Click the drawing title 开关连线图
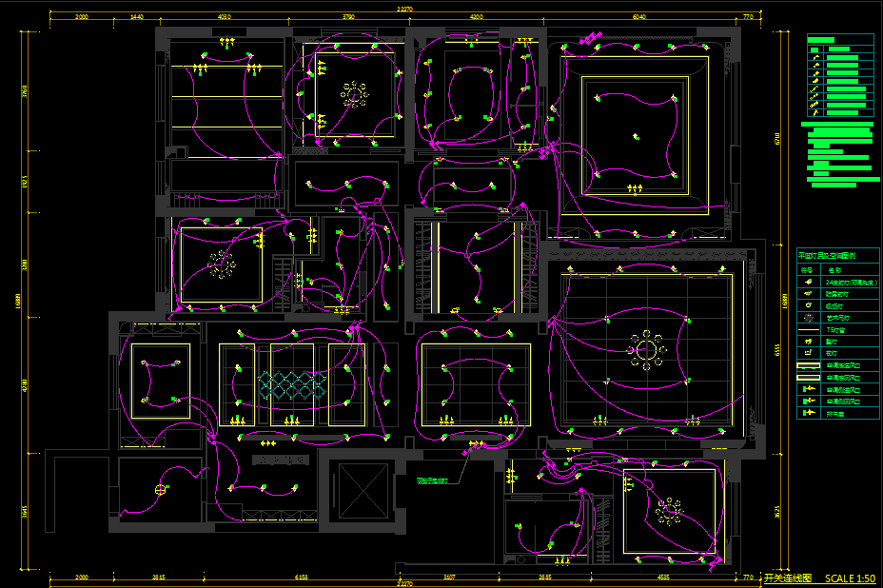The width and height of the screenshot is (883, 588). pyautogui.click(x=787, y=578)
